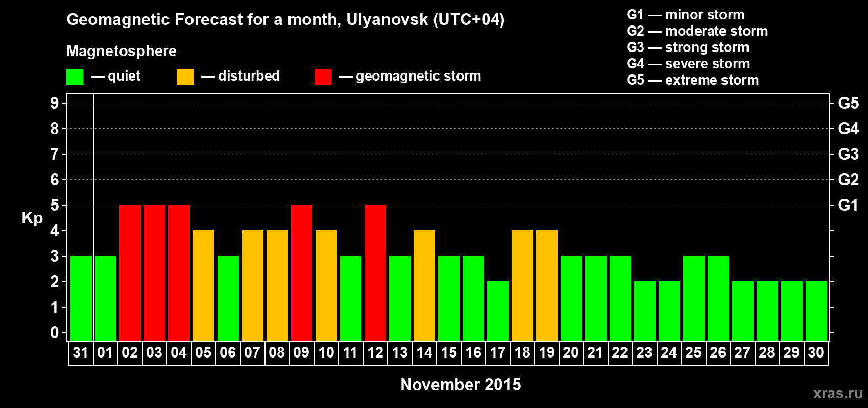Select the orange bar for day 14
This screenshot has height=408, width=868.
424,285
